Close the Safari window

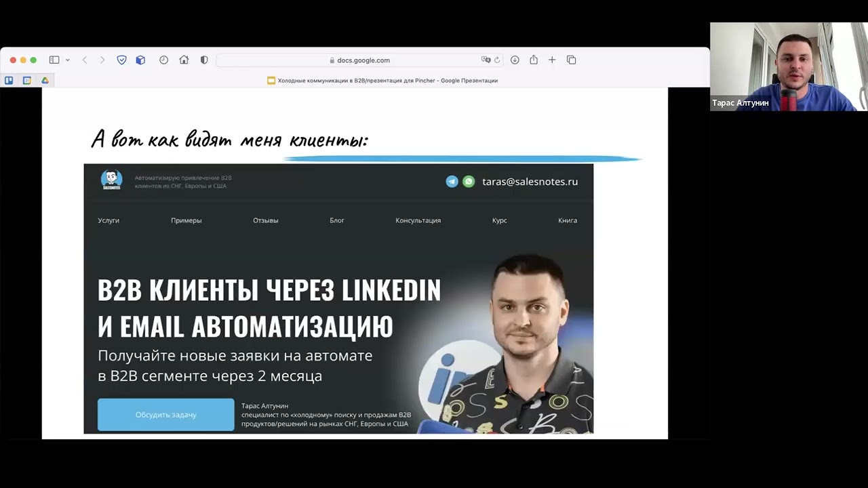coord(13,60)
